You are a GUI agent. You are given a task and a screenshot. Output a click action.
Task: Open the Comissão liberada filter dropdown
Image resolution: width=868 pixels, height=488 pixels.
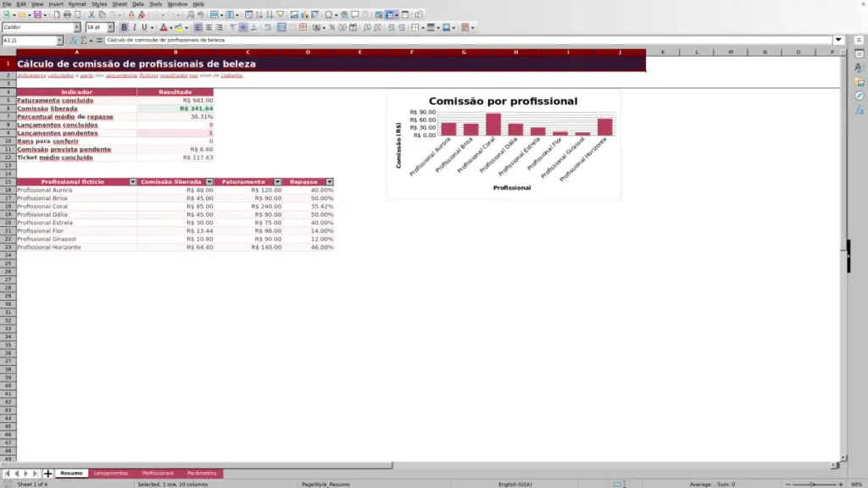(209, 182)
